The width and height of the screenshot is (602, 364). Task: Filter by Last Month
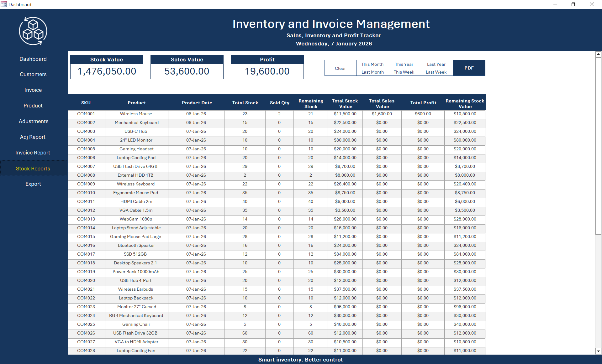pos(372,72)
